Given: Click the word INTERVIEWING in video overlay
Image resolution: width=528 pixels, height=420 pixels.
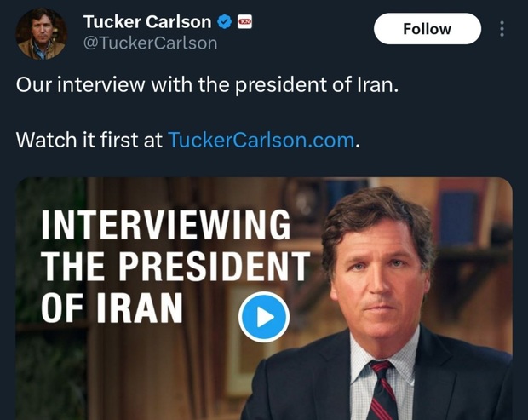Looking at the screenshot, I should coord(165,227).
